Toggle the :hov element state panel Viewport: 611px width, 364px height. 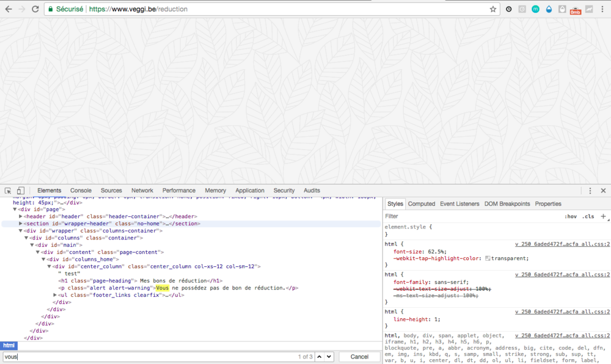(571, 216)
